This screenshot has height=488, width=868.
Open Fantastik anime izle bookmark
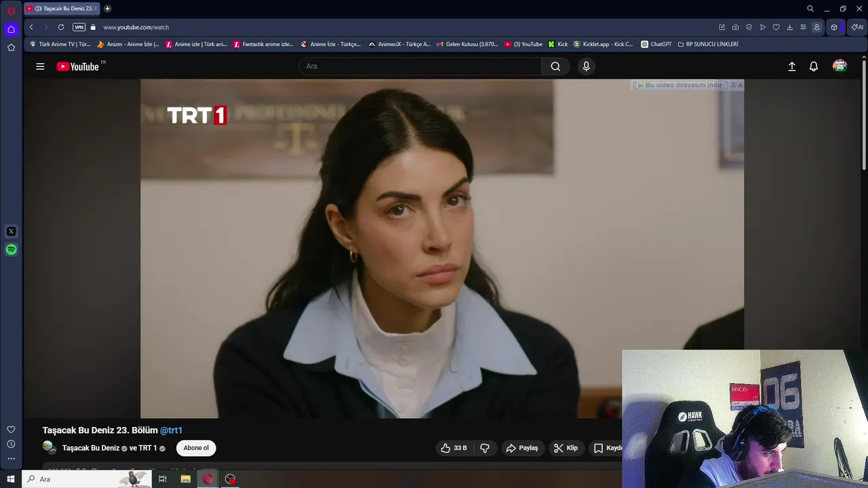(x=263, y=44)
